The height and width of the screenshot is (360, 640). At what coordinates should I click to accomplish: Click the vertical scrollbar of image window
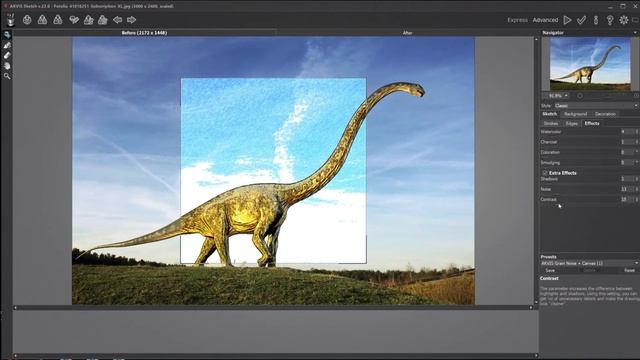(x=536, y=171)
